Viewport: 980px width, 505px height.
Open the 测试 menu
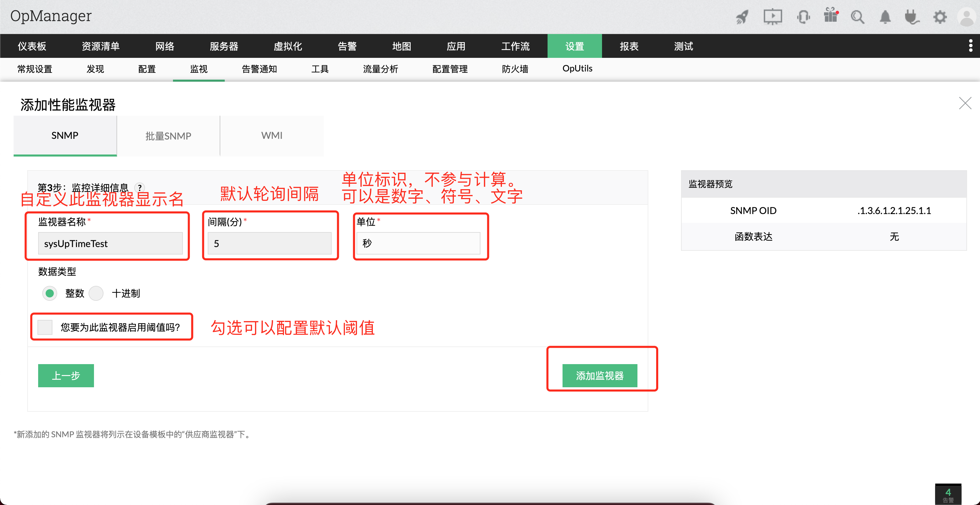click(683, 46)
